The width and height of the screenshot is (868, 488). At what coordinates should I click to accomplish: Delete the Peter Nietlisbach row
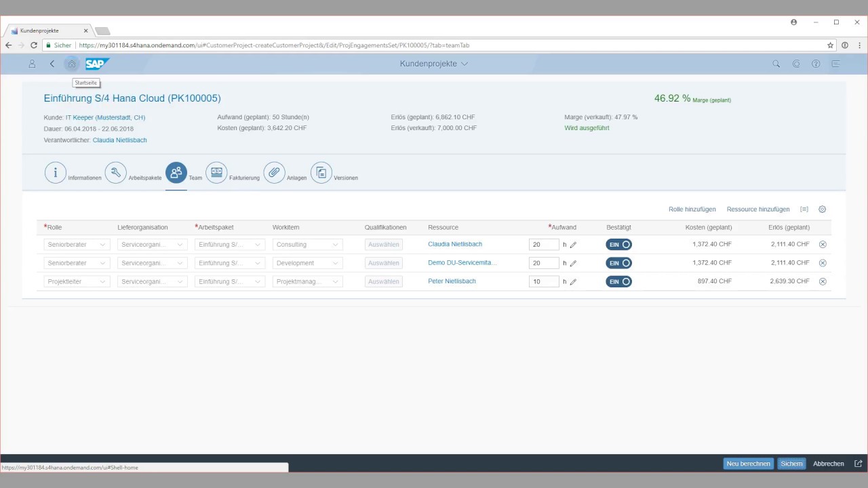[823, 281]
